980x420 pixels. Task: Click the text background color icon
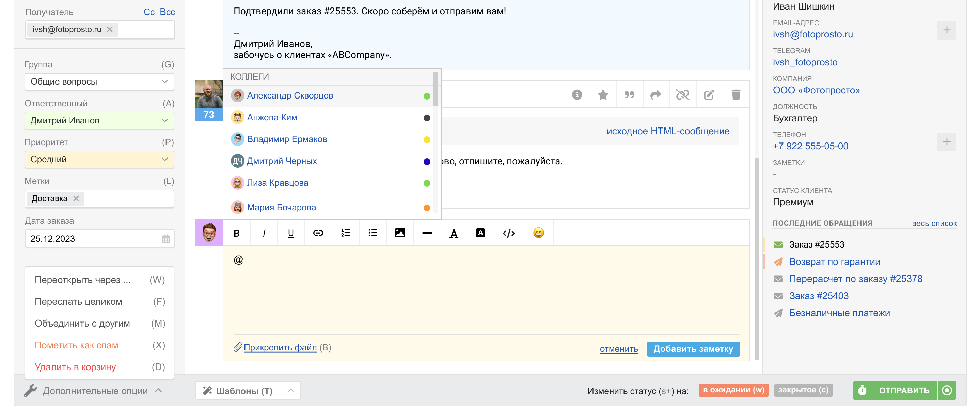tap(480, 233)
